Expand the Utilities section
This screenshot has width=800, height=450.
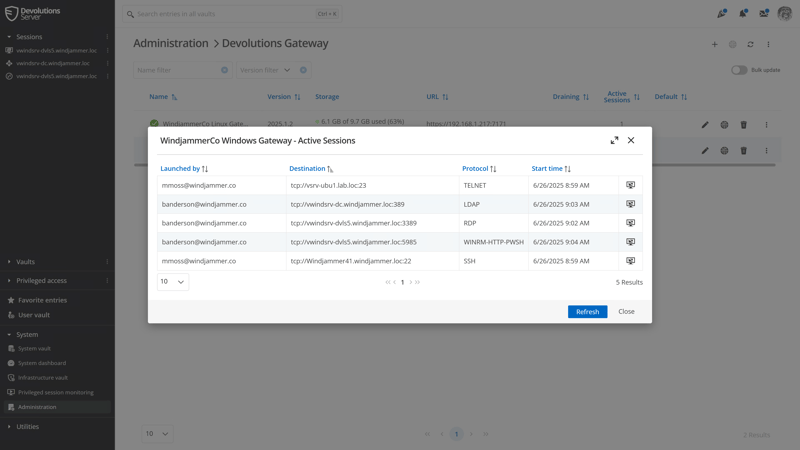click(x=9, y=427)
